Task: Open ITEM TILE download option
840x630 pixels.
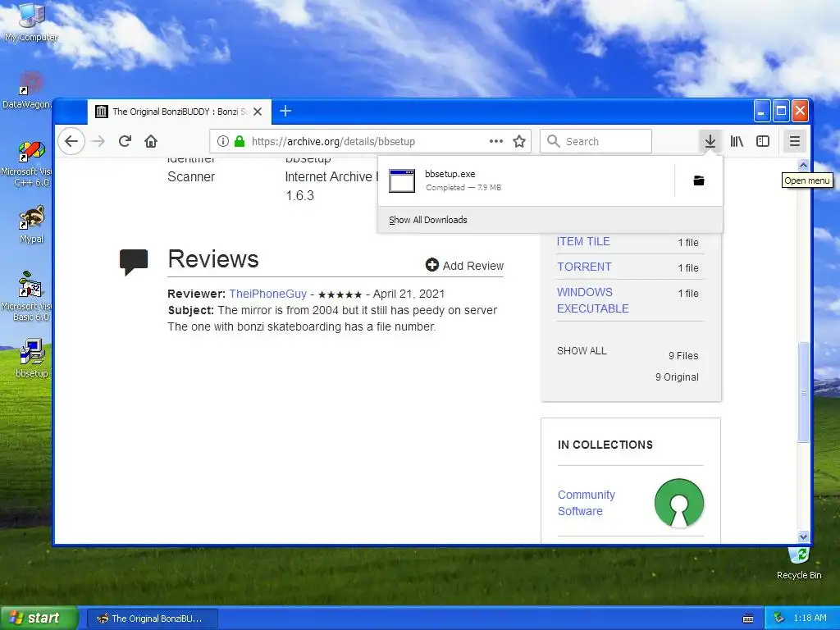Action: click(583, 242)
